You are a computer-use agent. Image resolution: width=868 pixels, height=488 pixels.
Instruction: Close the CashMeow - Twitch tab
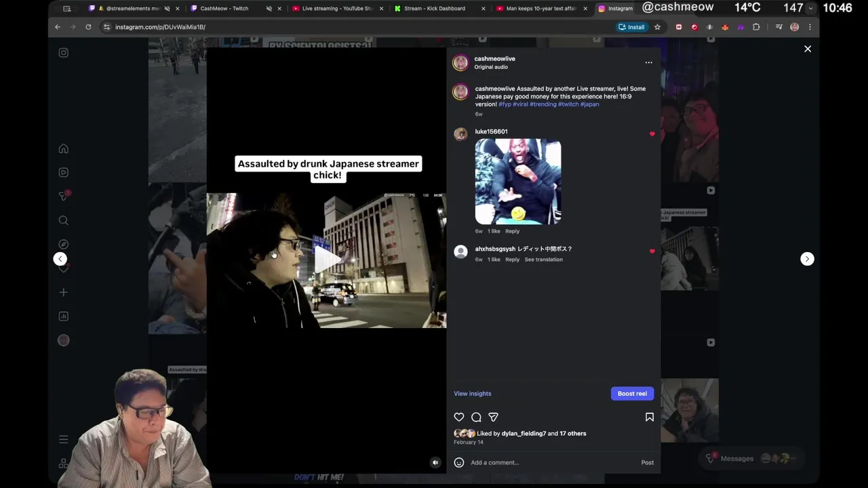click(279, 9)
